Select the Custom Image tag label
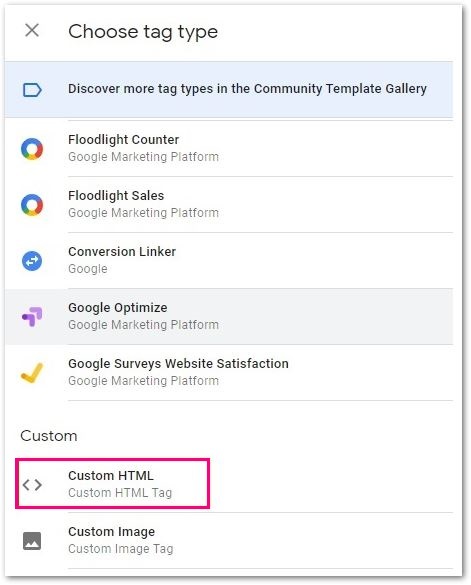This screenshot has width=471, height=585. point(112,532)
